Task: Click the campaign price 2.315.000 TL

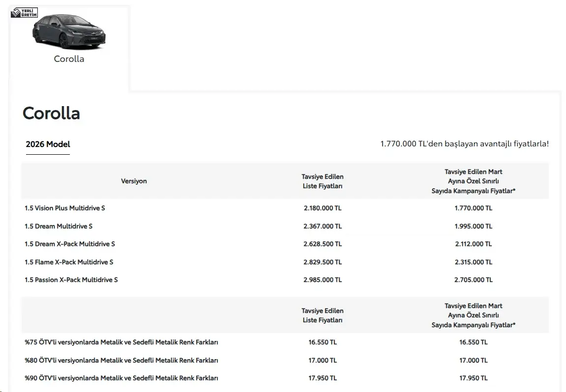Action: coord(473,262)
